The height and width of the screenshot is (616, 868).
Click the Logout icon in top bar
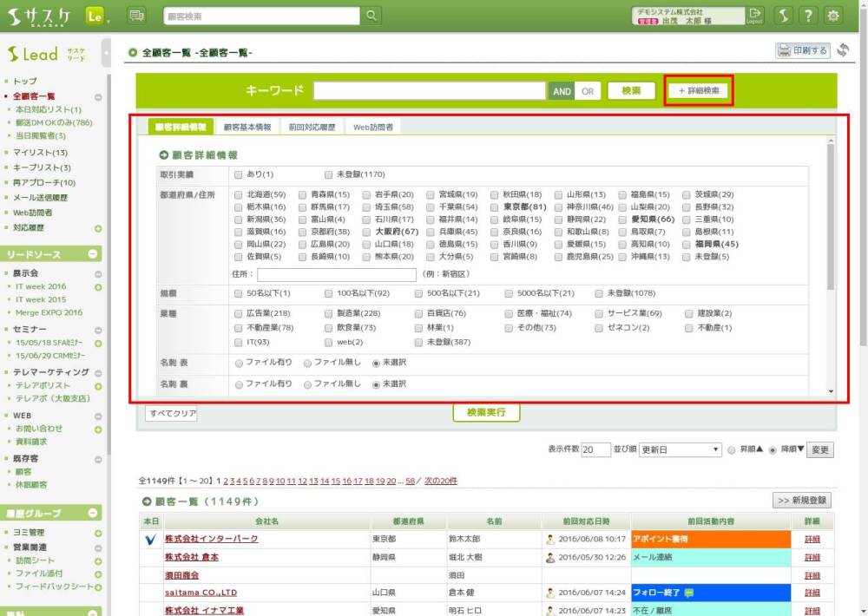[x=755, y=16]
